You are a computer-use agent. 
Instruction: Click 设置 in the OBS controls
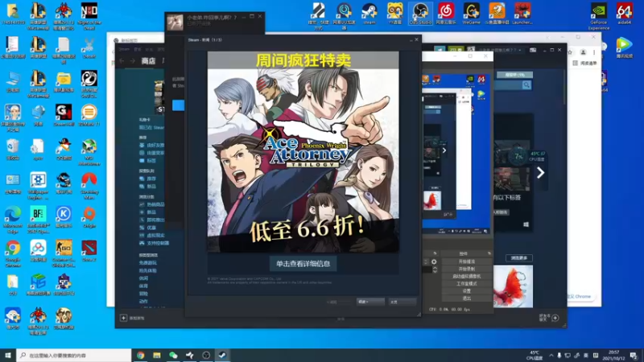click(x=467, y=291)
